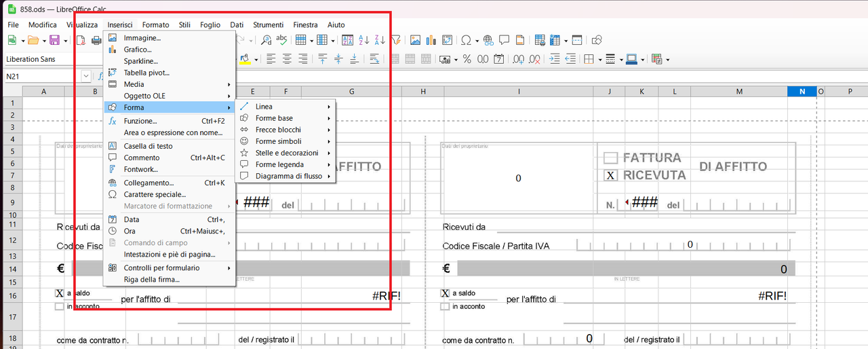Open the highlighting color dropdown arrow
The image size is (868, 349).
pyautogui.click(x=256, y=59)
